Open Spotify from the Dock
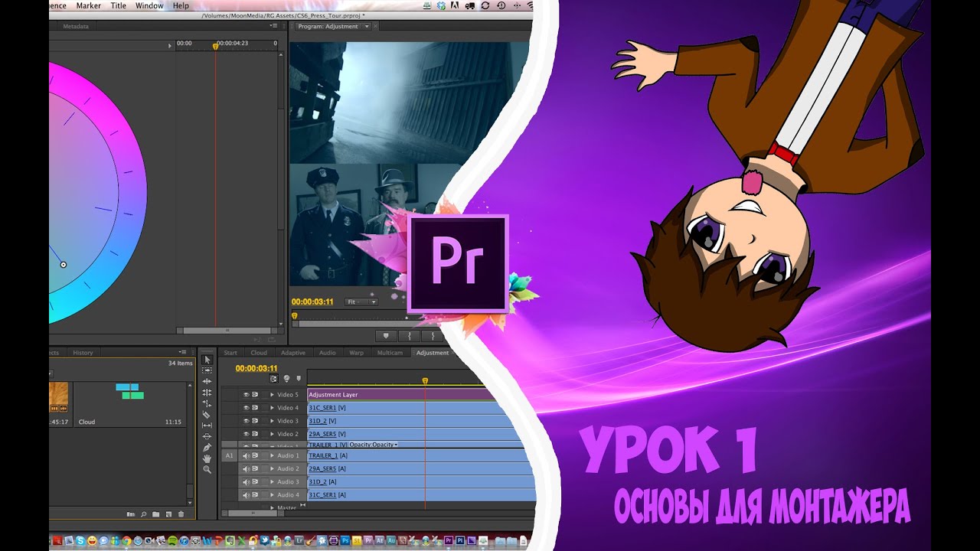This screenshot has width=980, height=551. tap(172, 541)
